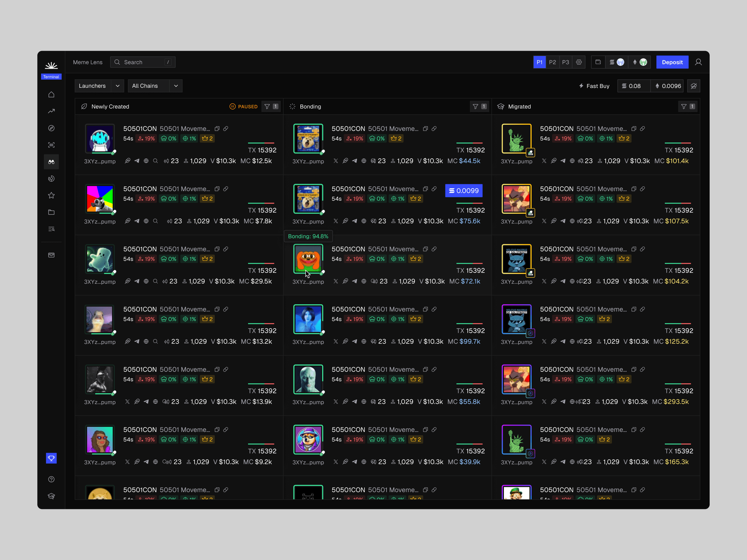Screen dimensions: 747x560
Task: Open the trophy rewards icon
Action: (x=51, y=458)
